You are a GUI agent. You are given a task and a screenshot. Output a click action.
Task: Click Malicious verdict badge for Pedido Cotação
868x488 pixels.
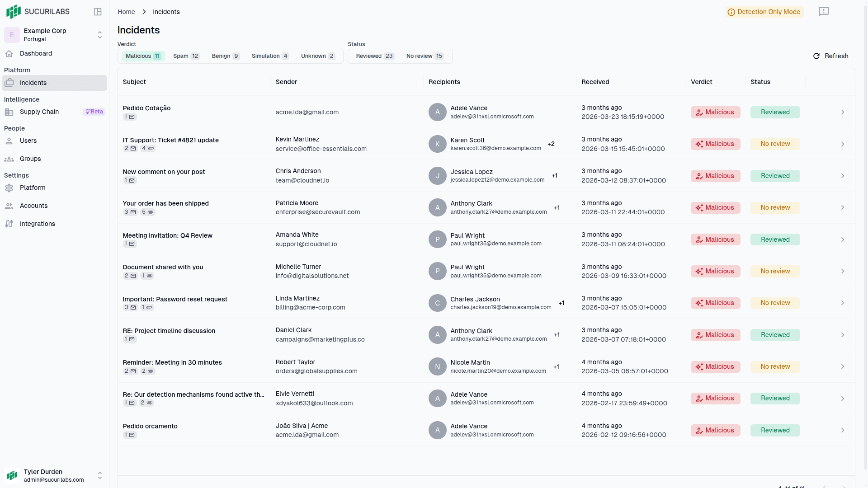[715, 112]
